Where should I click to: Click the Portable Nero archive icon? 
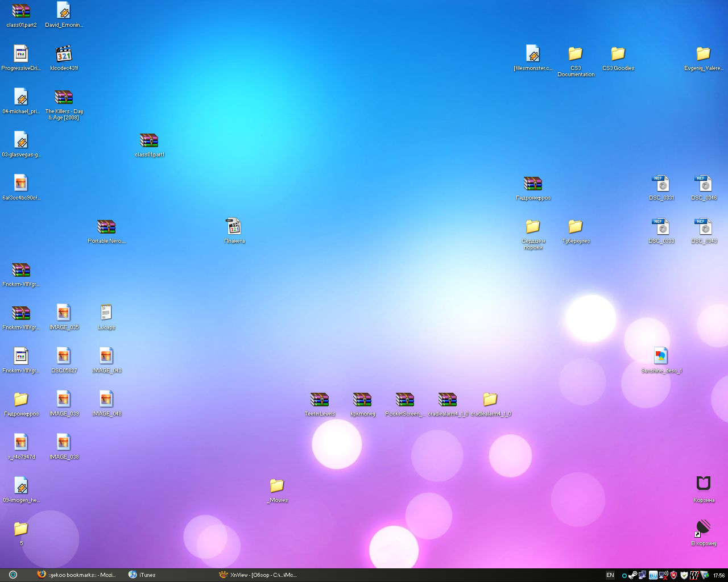(106, 227)
